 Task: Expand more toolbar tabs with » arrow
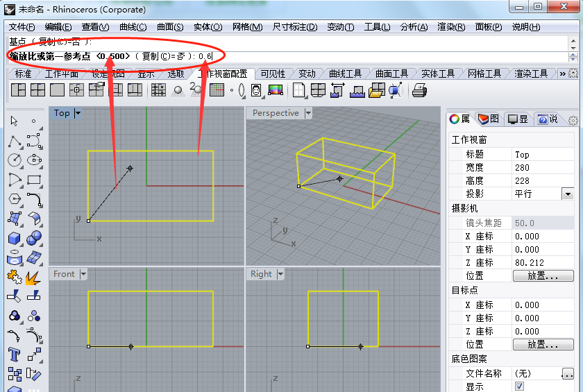click(x=563, y=74)
